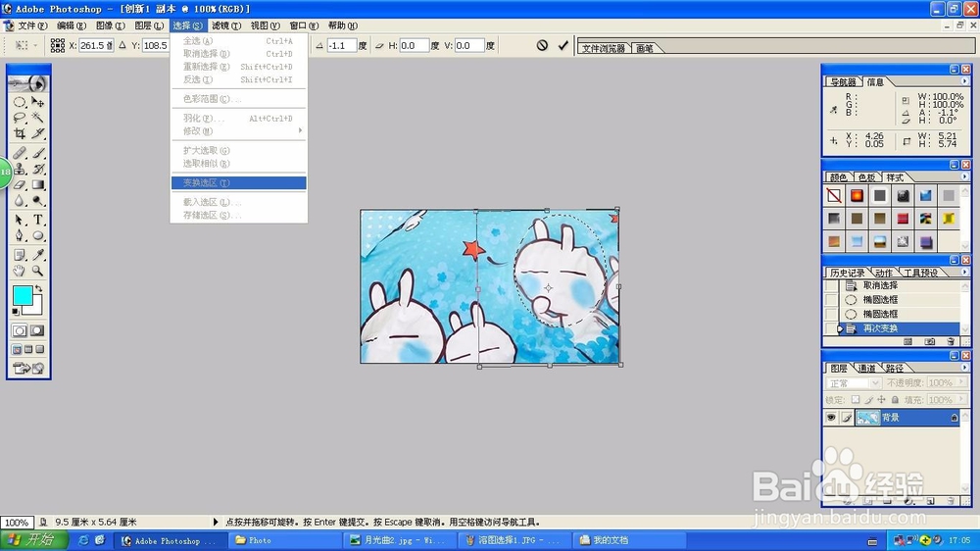The height and width of the screenshot is (551, 980).
Task: Choose the Notes tool
Action: click(x=20, y=255)
